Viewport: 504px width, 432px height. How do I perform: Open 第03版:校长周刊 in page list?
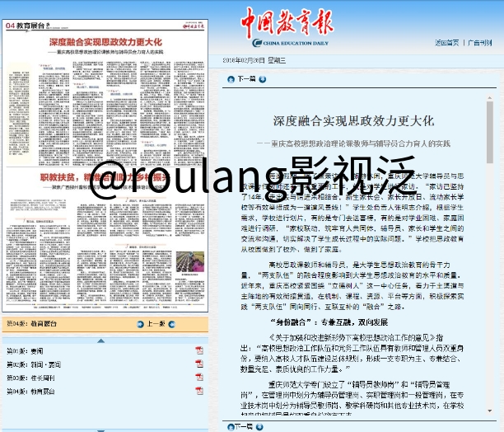tap(30, 378)
